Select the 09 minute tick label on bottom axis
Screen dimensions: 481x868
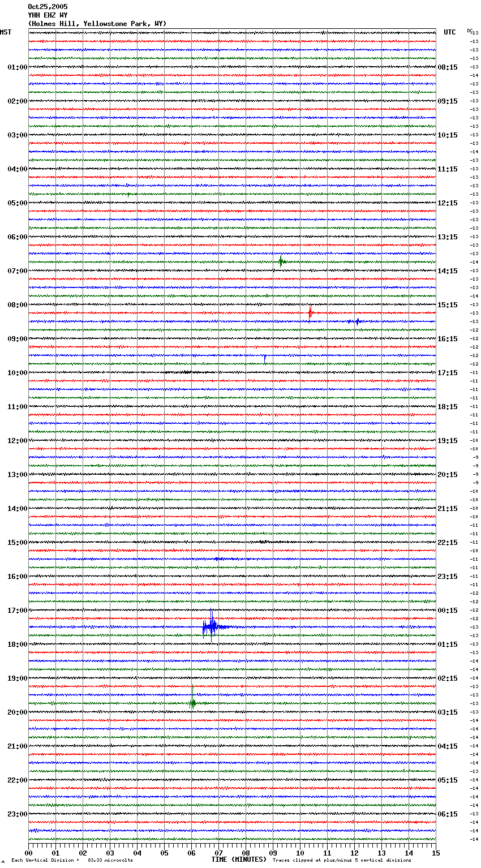pos(273,853)
